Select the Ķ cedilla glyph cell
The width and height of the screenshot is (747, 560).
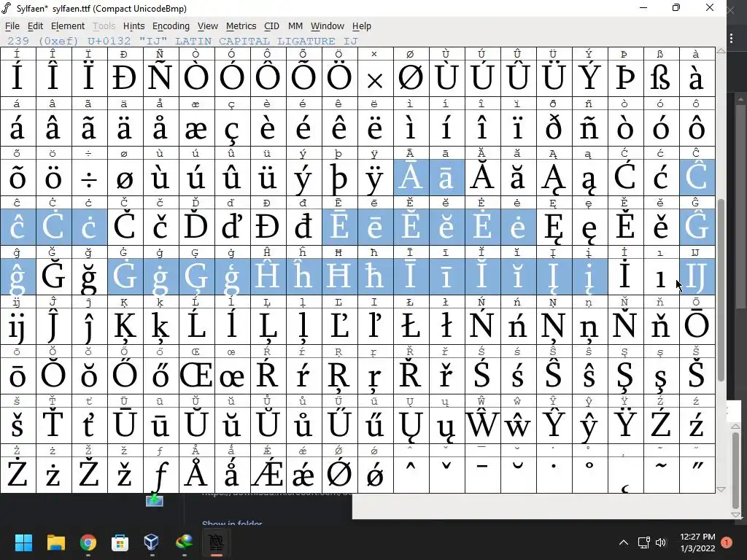pos(125,326)
